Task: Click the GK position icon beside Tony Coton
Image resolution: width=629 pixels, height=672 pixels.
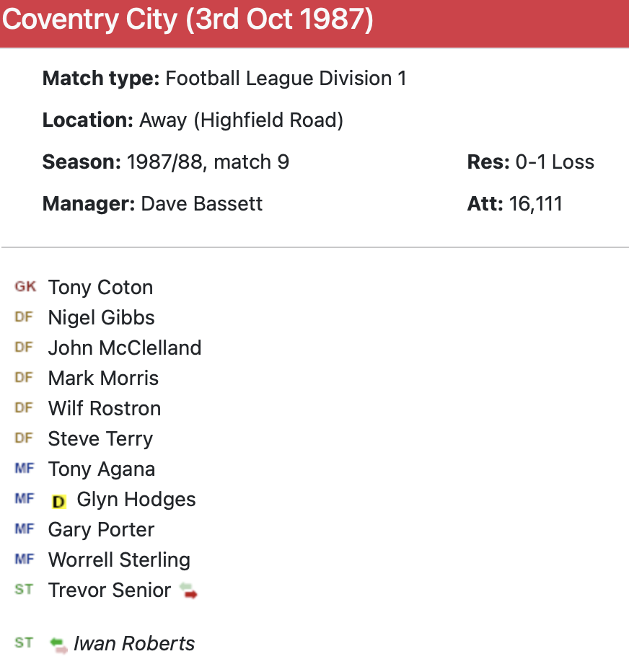Action: point(25,287)
